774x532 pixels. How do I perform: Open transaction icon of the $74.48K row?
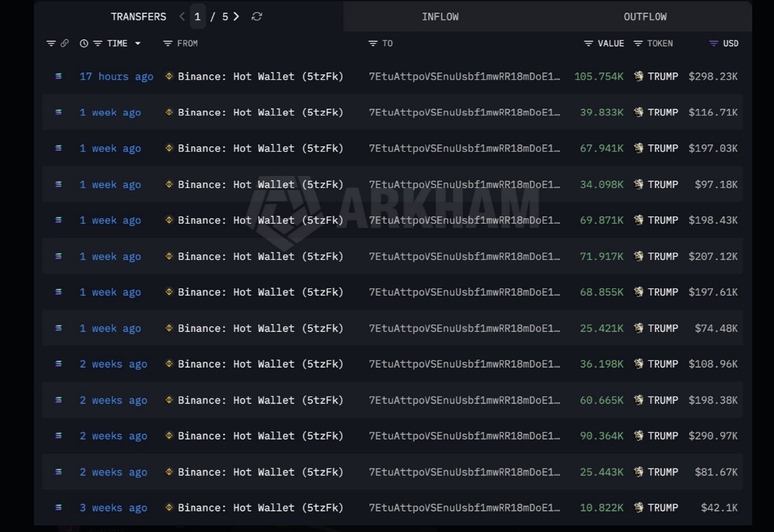click(x=59, y=328)
